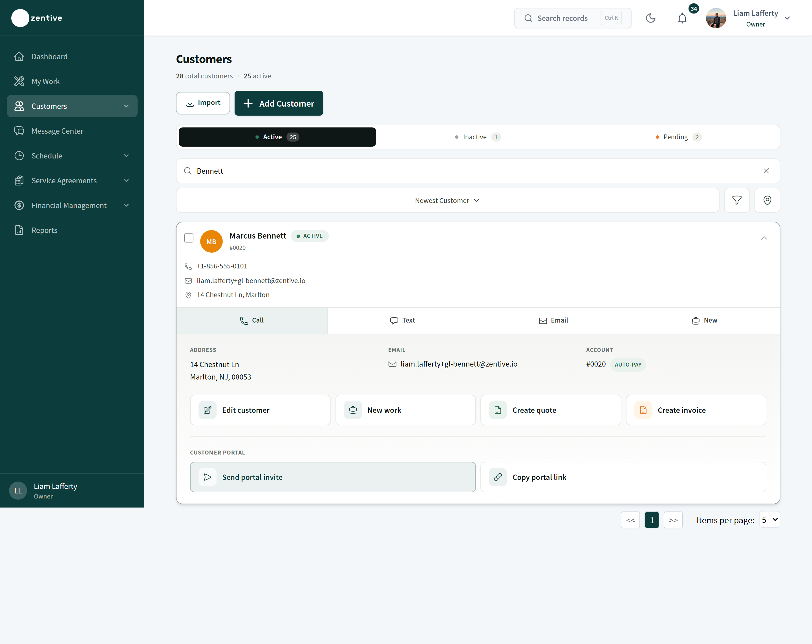Click the LL avatar at sidebar bottom
Viewport: 812px width, 644px height.
18,490
